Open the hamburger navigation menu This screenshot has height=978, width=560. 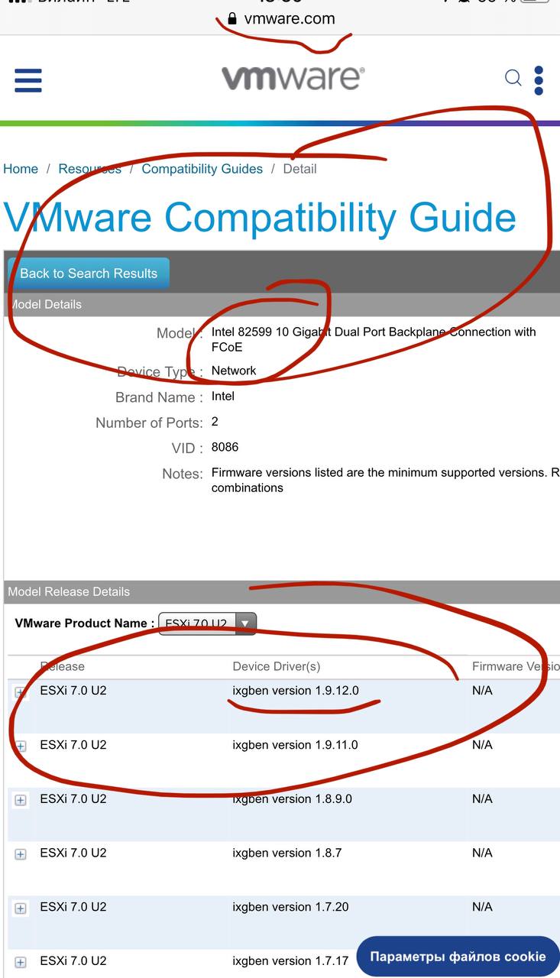pos(28,80)
